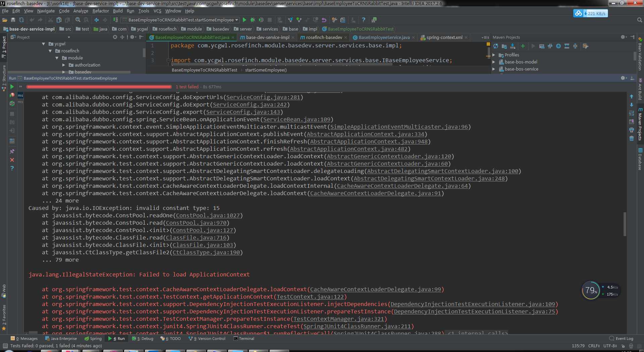Toggle soft-wrap in console output
This screenshot has height=352, width=644.
632,113
